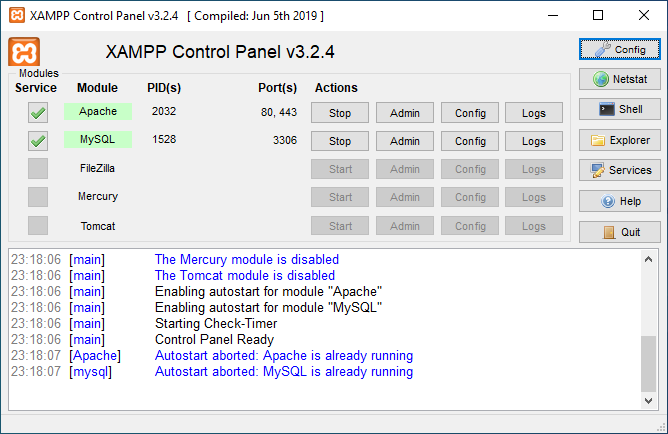668x434 pixels.
Task: Stop the MySQL module
Action: click(340, 141)
